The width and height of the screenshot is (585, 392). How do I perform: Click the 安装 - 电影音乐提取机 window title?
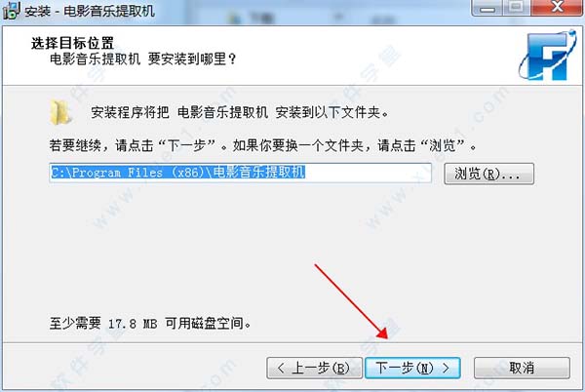(x=90, y=11)
